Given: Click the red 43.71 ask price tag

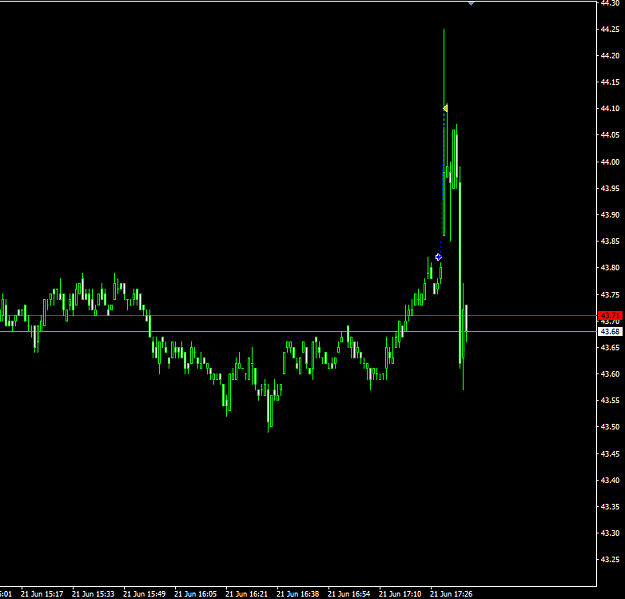Looking at the screenshot, I should click(x=610, y=316).
